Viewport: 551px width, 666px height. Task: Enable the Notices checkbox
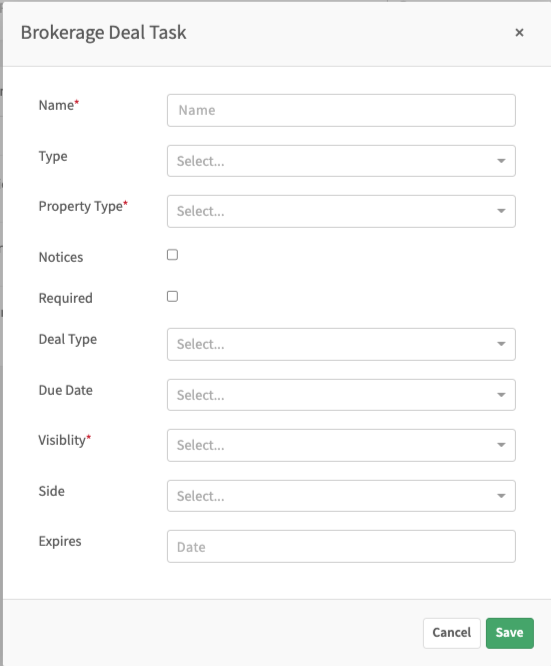pos(172,255)
